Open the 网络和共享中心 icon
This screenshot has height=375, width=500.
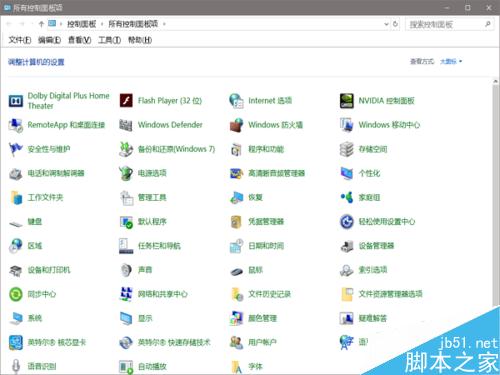(126, 294)
